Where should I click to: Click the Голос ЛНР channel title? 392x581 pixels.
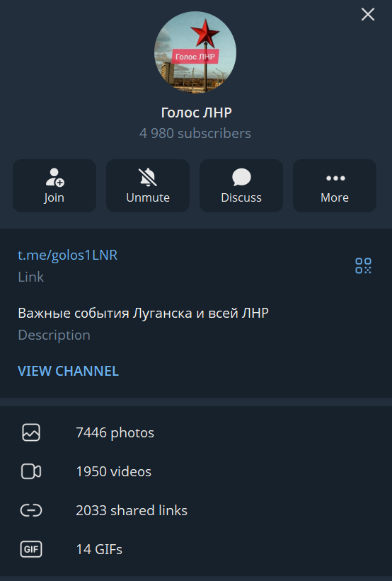click(197, 113)
